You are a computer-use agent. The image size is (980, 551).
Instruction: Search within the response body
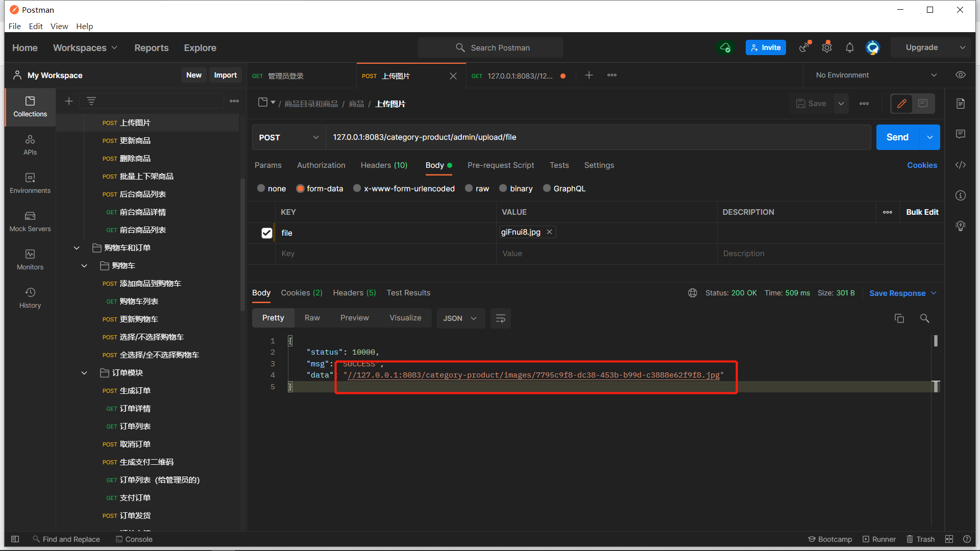(924, 318)
